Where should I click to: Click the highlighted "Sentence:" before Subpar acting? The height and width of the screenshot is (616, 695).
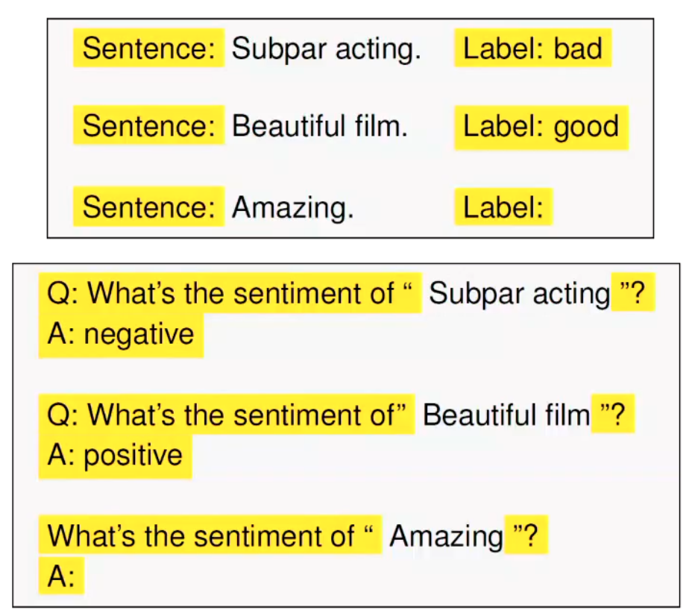148,48
